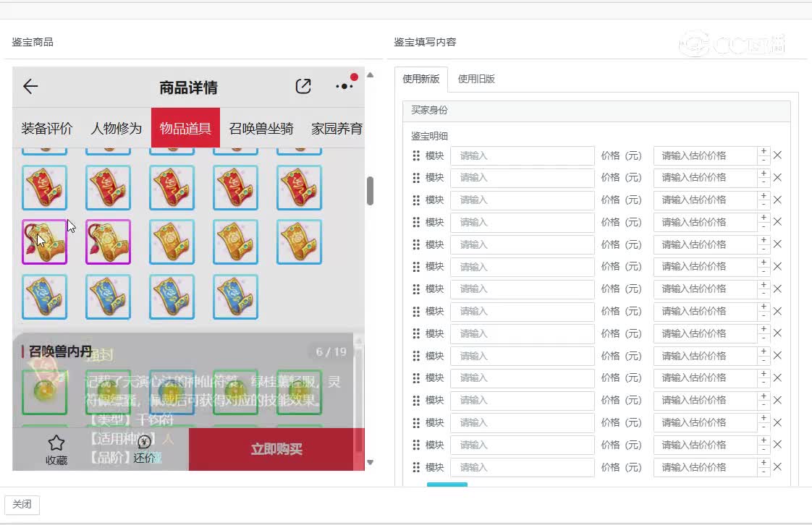This screenshot has height=525, width=812.
Task: Switch to the 装备评价 tab
Action: tap(46, 128)
